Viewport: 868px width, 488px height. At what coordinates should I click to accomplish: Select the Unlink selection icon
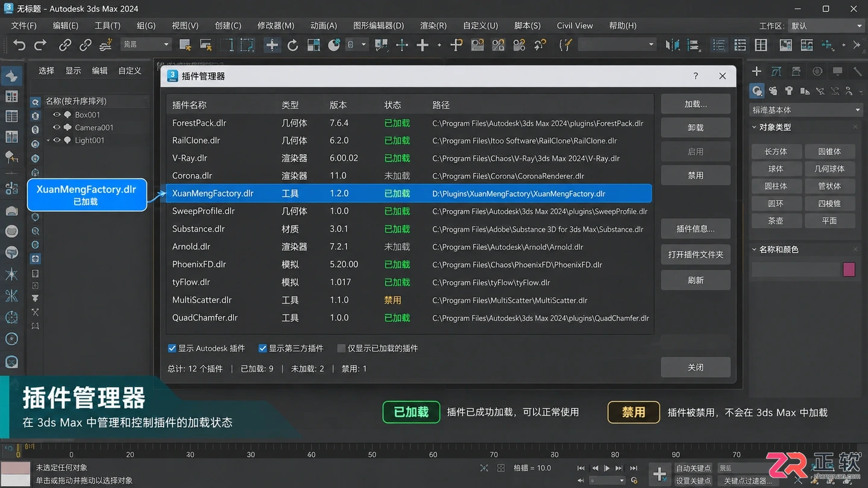tap(86, 45)
